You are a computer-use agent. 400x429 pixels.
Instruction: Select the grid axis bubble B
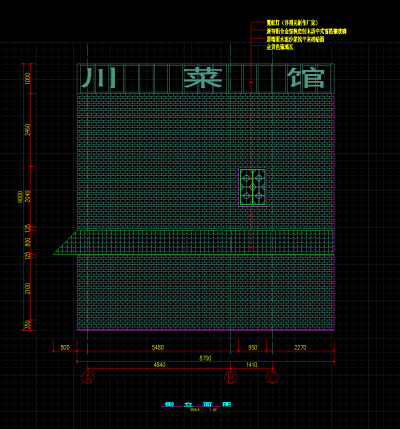[x=231, y=377]
